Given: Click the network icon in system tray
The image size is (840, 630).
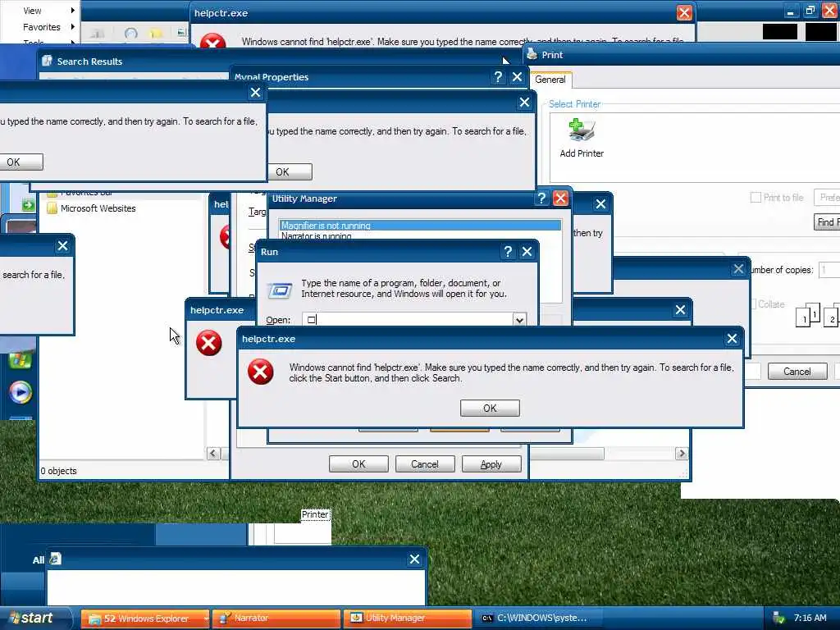Looking at the screenshot, I should click(779, 619).
